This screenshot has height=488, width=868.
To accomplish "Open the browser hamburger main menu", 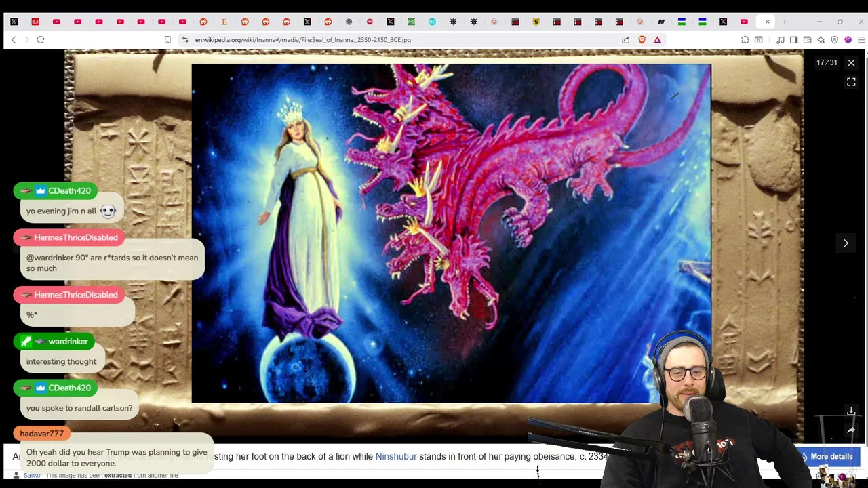I will click(x=861, y=40).
